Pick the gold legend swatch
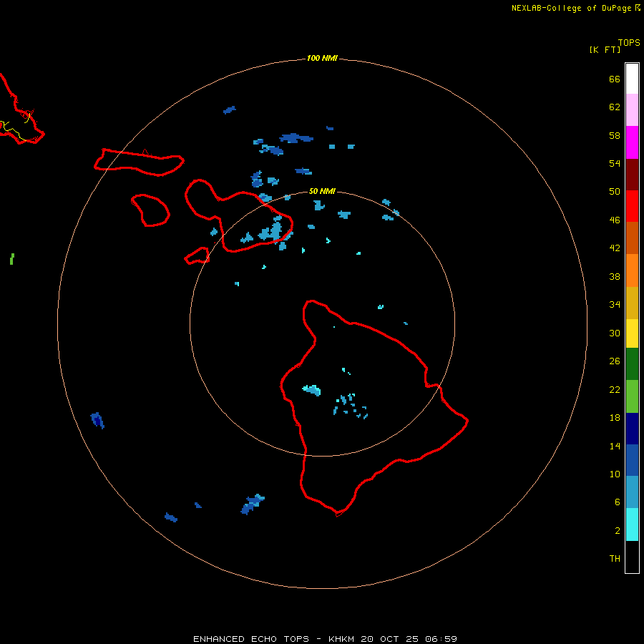The width and height of the screenshot is (644, 644). pos(632,303)
